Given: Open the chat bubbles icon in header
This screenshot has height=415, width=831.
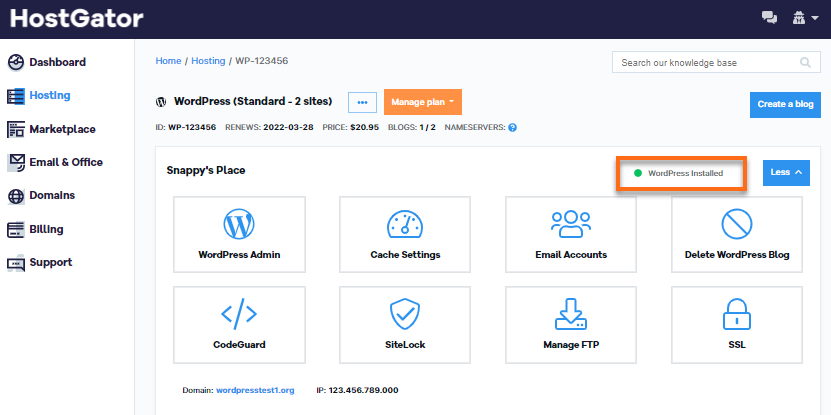Looking at the screenshot, I should click(x=770, y=18).
